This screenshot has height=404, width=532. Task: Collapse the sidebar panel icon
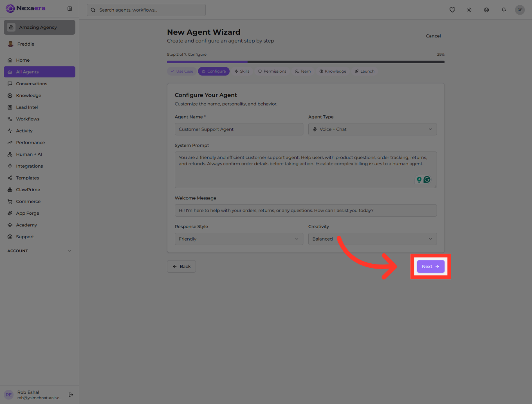pyautogui.click(x=70, y=9)
